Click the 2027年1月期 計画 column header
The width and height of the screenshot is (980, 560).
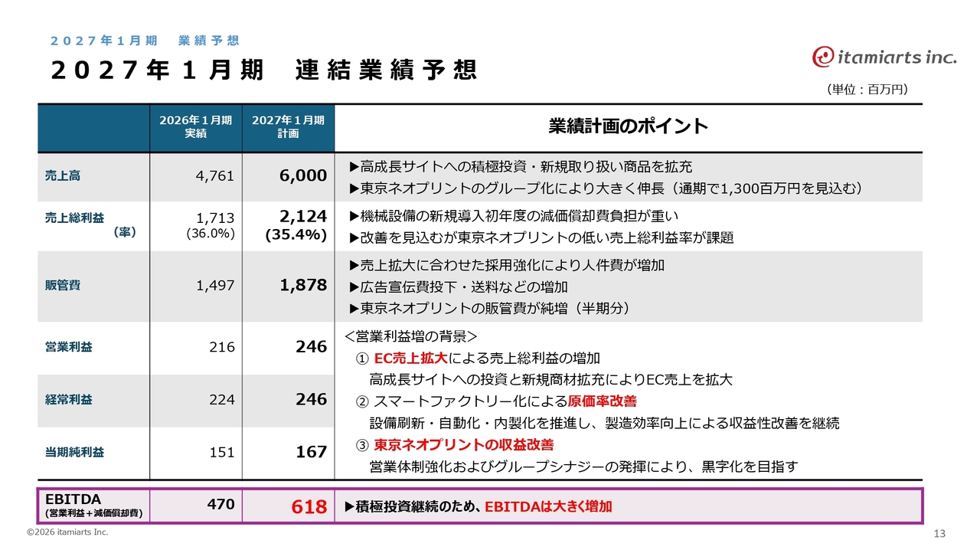288,127
